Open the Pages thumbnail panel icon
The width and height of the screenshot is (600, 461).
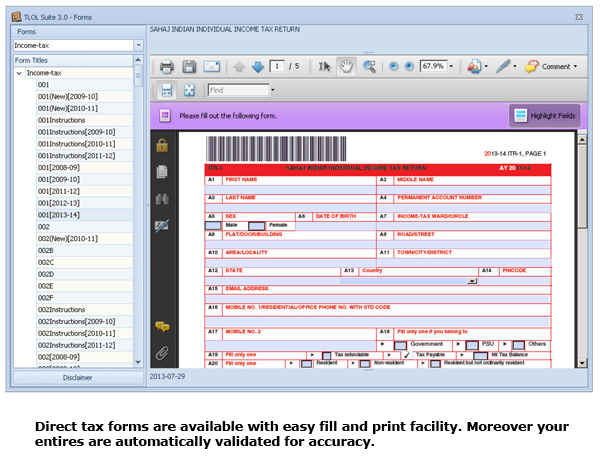(x=161, y=172)
